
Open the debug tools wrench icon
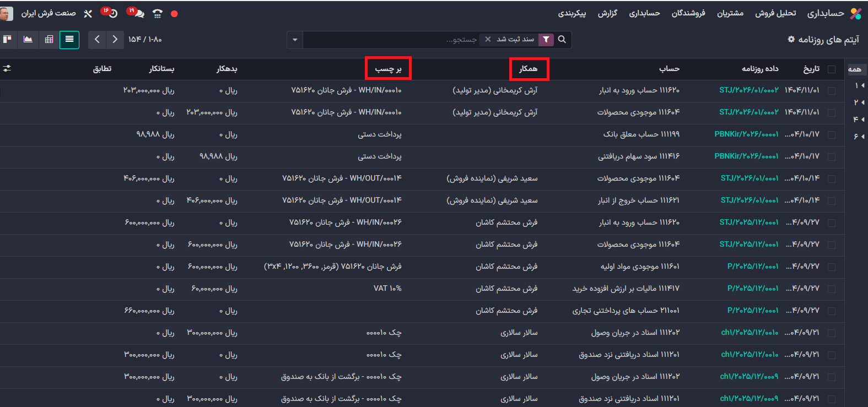pos(88,14)
